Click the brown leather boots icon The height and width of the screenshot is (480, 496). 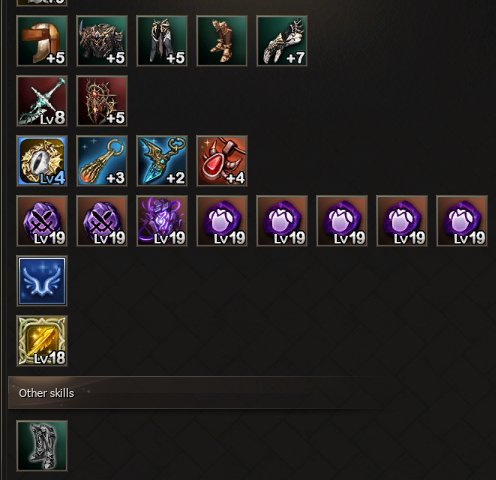click(x=222, y=41)
